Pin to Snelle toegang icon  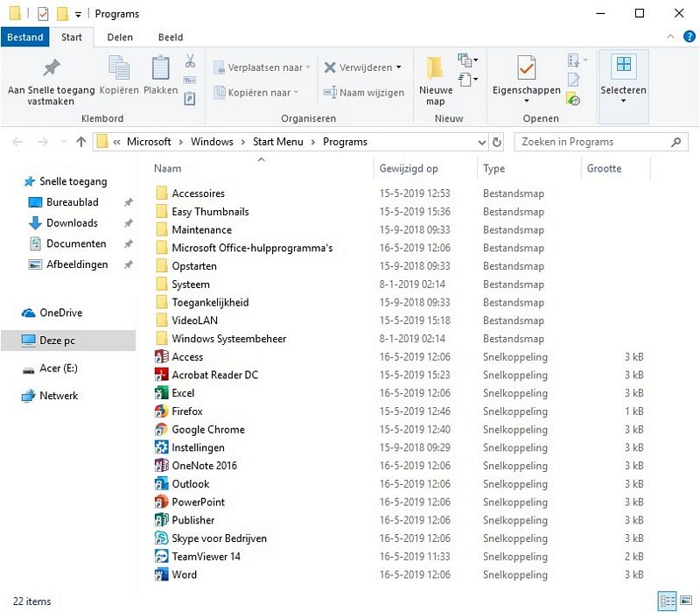coord(52,68)
